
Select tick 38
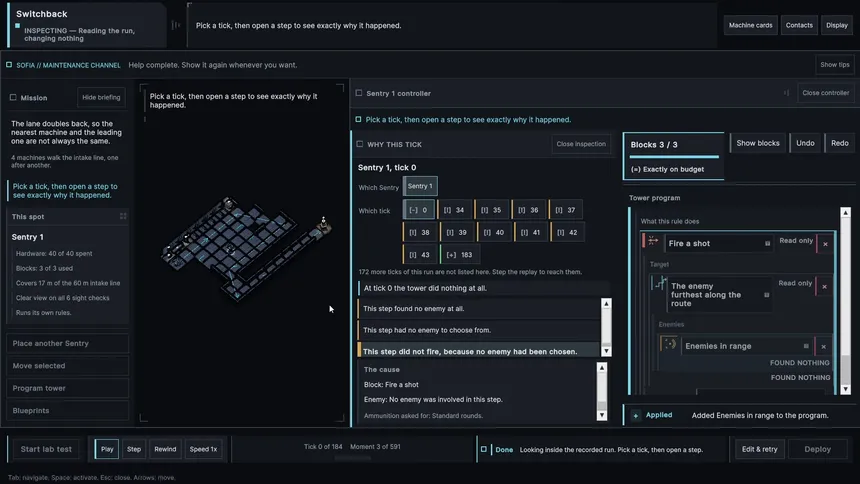[419, 232]
